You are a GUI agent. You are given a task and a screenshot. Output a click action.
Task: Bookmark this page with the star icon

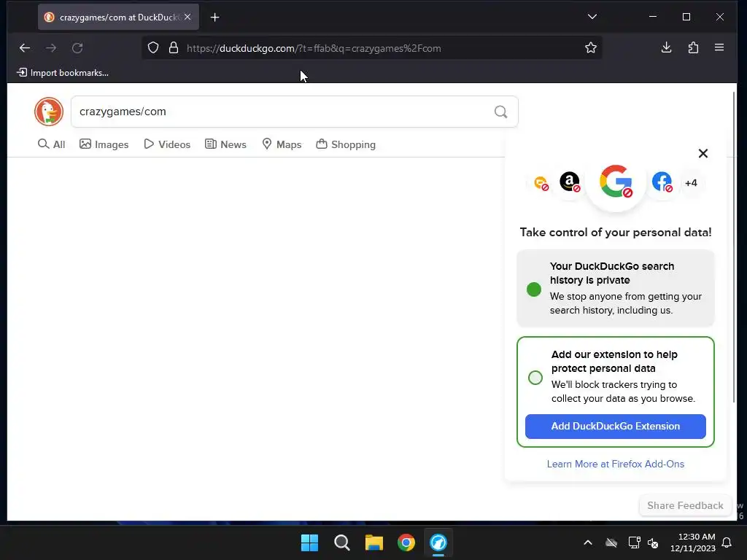point(591,47)
